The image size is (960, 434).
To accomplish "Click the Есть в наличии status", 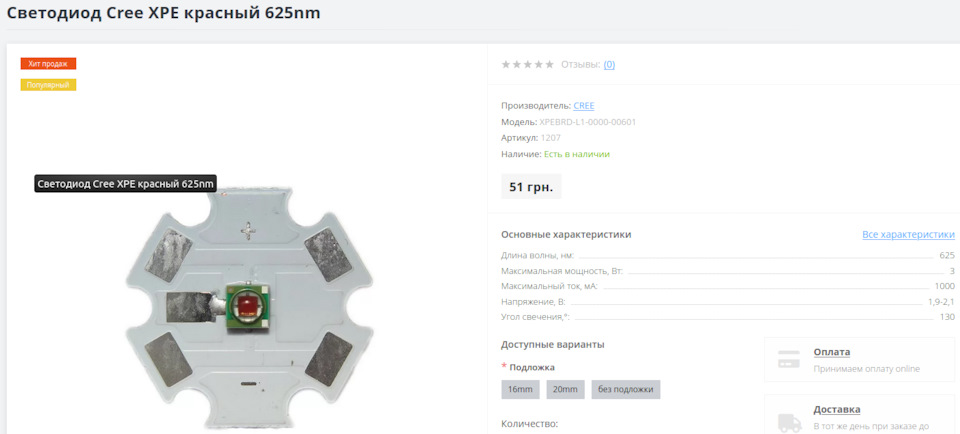I will coord(577,154).
